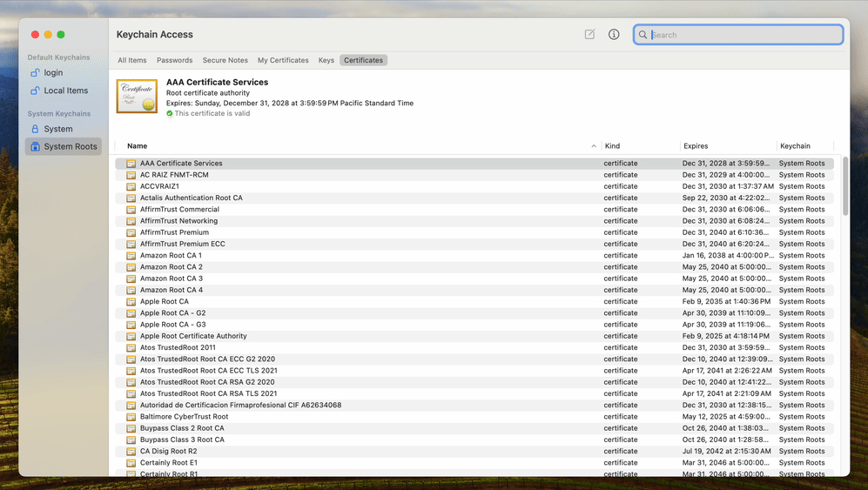
Task: Click icon next to AffirmTrust Networking
Action: [x=131, y=221]
